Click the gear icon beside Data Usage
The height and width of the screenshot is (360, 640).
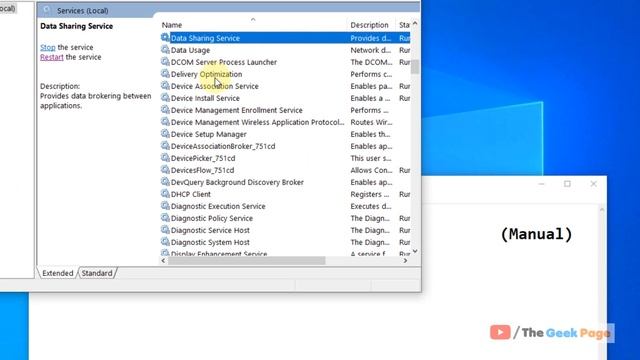tap(165, 50)
